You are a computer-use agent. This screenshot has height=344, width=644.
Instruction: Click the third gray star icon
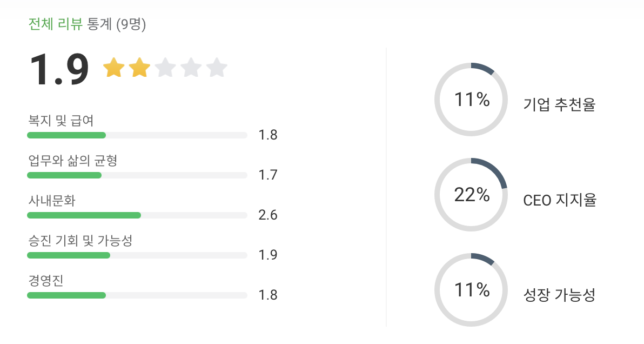point(165,68)
